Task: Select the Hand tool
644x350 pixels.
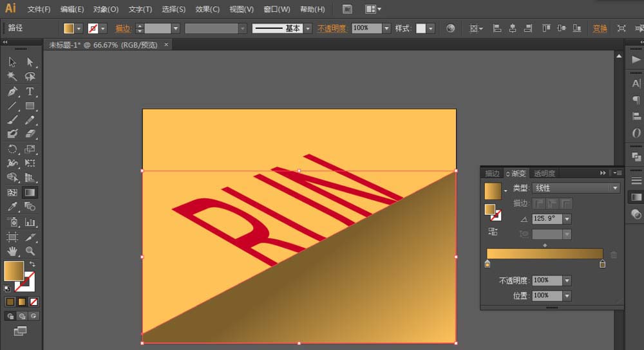Action: click(x=12, y=251)
